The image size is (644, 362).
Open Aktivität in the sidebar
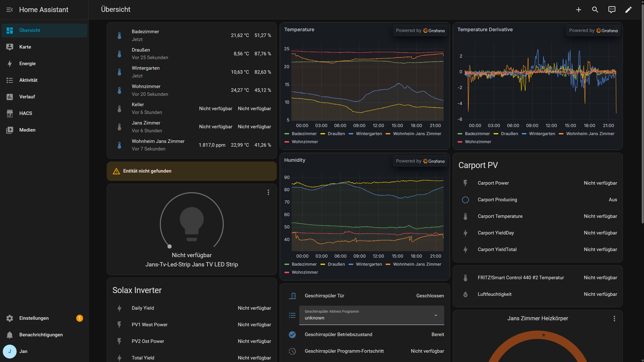(x=44, y=80)
